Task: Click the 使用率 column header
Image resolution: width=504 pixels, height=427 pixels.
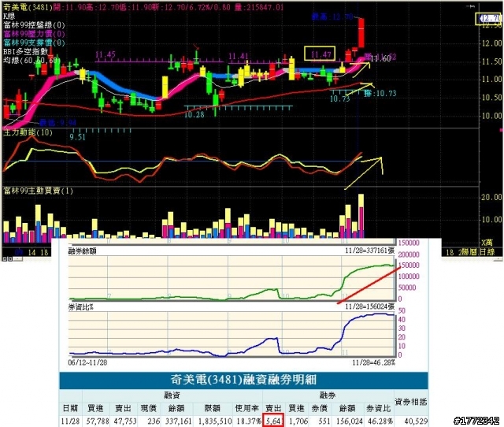Action: (246, 408)
